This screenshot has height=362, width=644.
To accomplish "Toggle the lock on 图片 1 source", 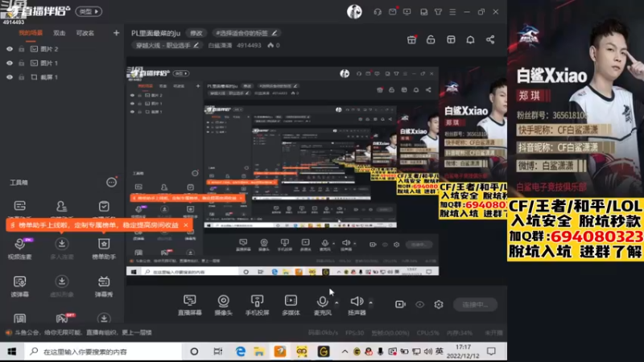I will tap(22, 64).
